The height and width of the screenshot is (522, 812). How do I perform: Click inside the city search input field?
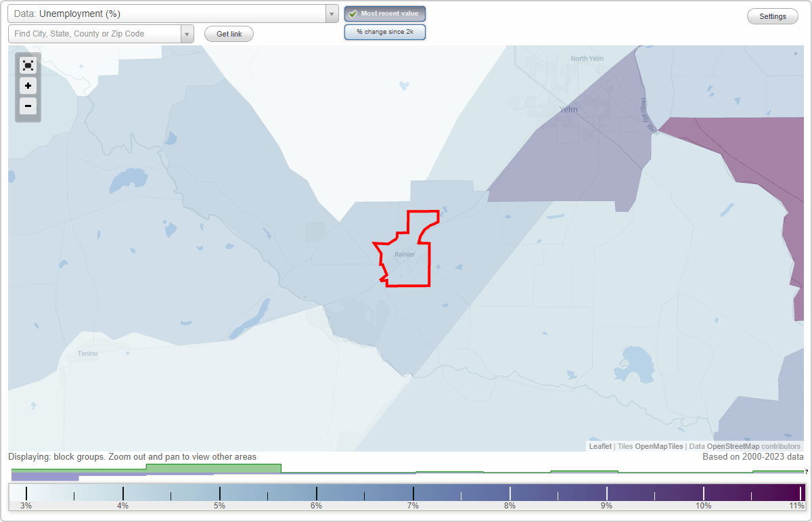click(x=95, y=33)
